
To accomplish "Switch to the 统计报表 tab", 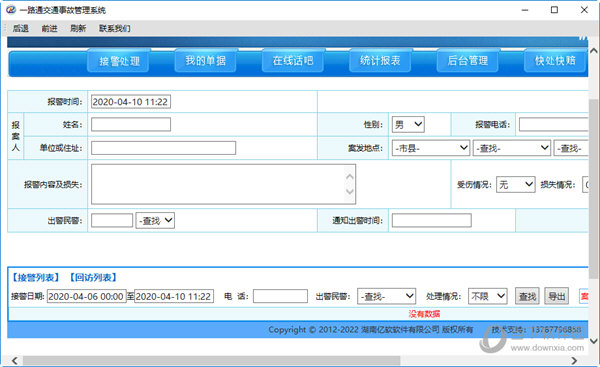I will [380, 60].
